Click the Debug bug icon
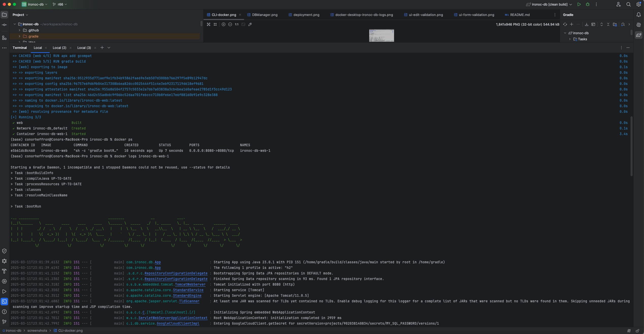The height and width of the screenshot is (334, 644). [588, 4]
